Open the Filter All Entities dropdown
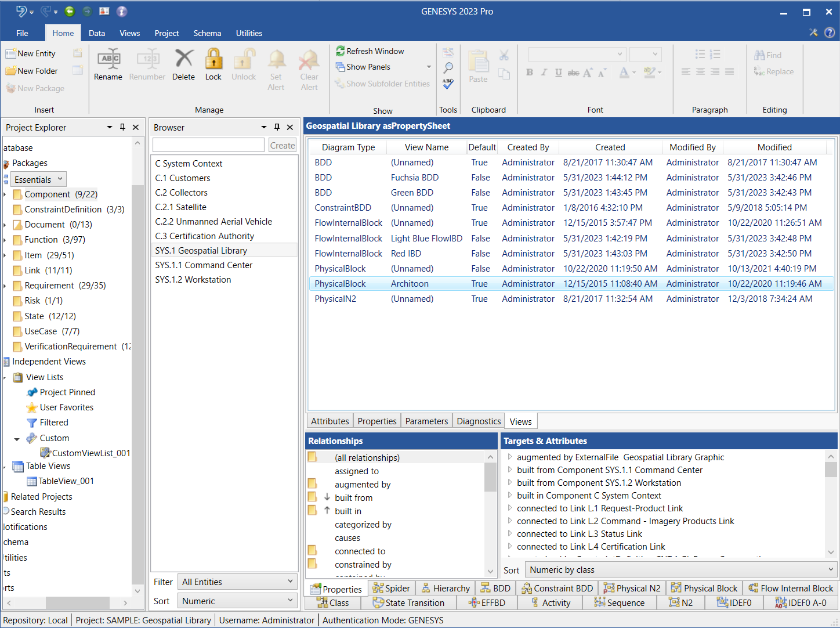 coord(237,582)
